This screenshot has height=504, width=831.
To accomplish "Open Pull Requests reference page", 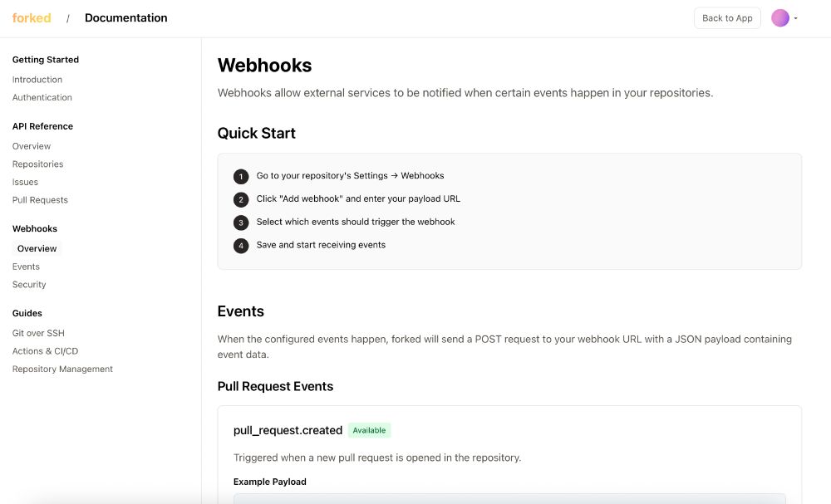I will (x=40, y=200).
